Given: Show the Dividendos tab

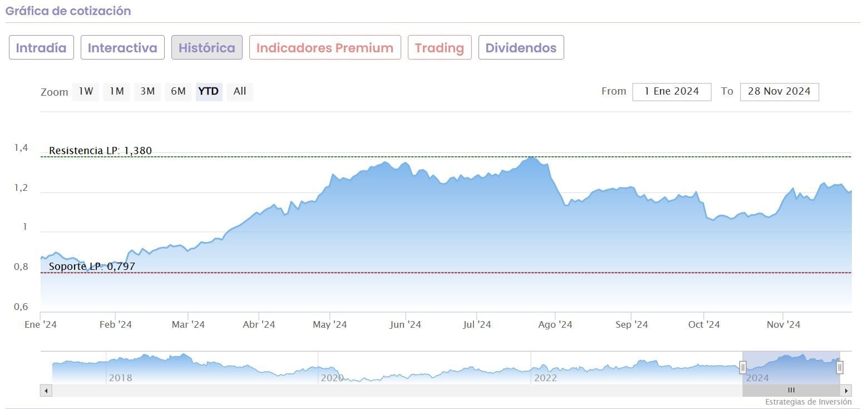Looking at the screenshot, I should click(x=521, y=48).
